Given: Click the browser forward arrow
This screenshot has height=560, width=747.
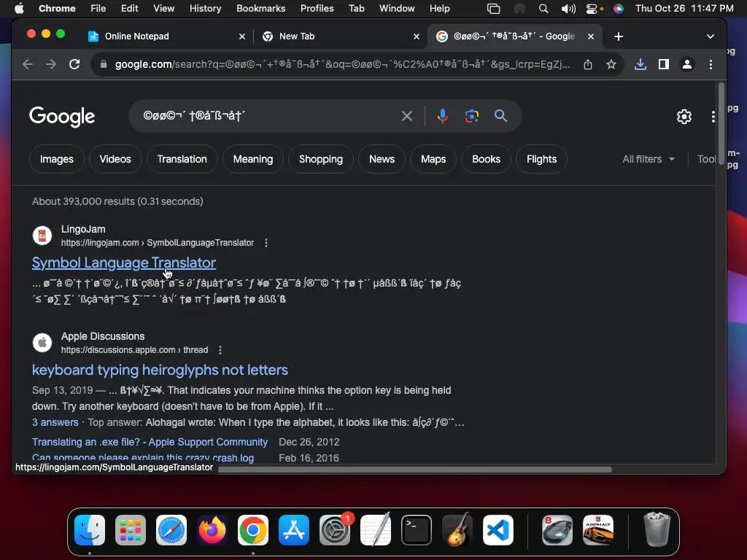Looking at the screenshot, I should click(x=51, y=64).
